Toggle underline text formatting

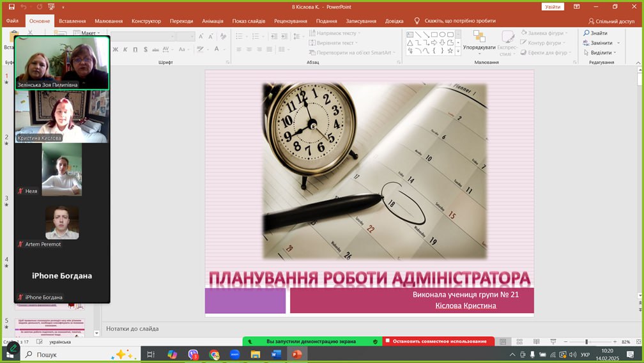coord(134,49)
